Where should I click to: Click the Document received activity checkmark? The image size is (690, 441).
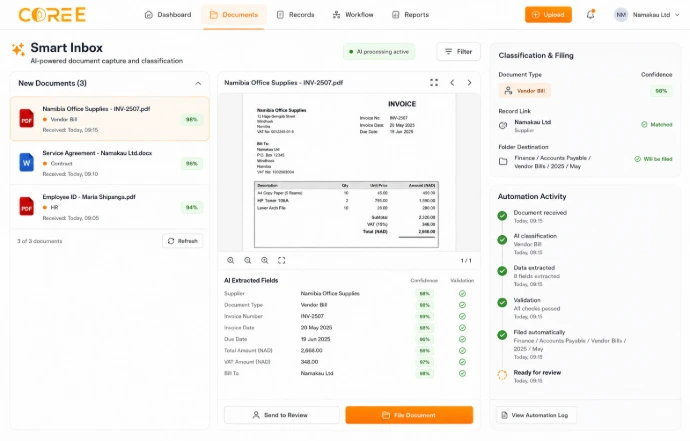pyautogui.click(x=502, y=216)
